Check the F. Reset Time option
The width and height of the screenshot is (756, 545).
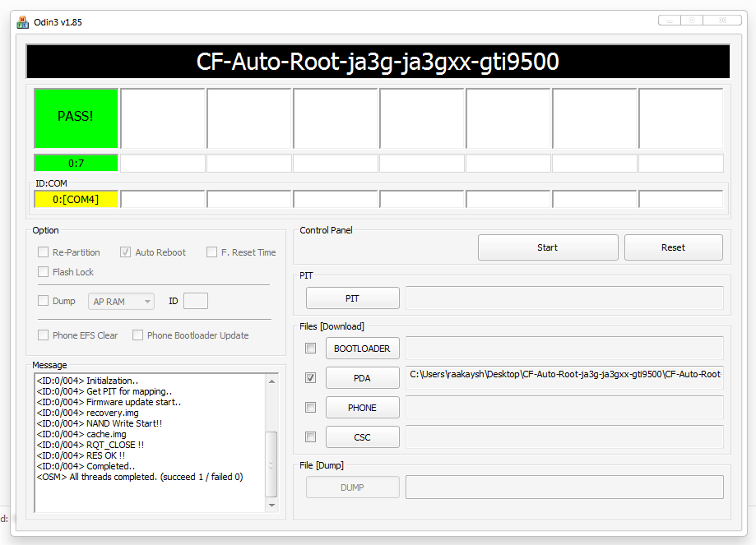click(x=211, y=252)
